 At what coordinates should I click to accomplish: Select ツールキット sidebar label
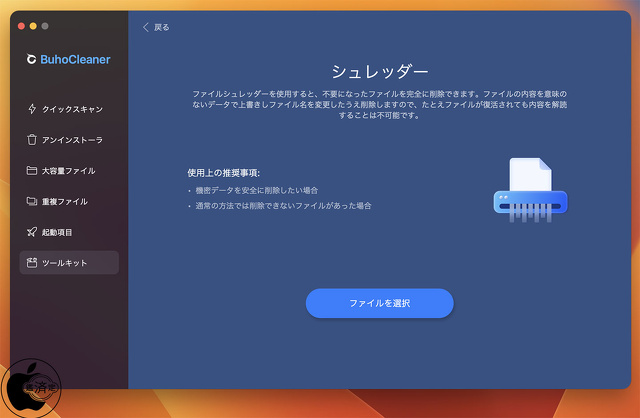click(64, 263)
